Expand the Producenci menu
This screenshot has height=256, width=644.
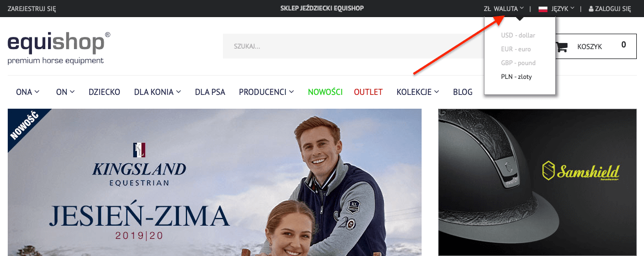(266, 92)
